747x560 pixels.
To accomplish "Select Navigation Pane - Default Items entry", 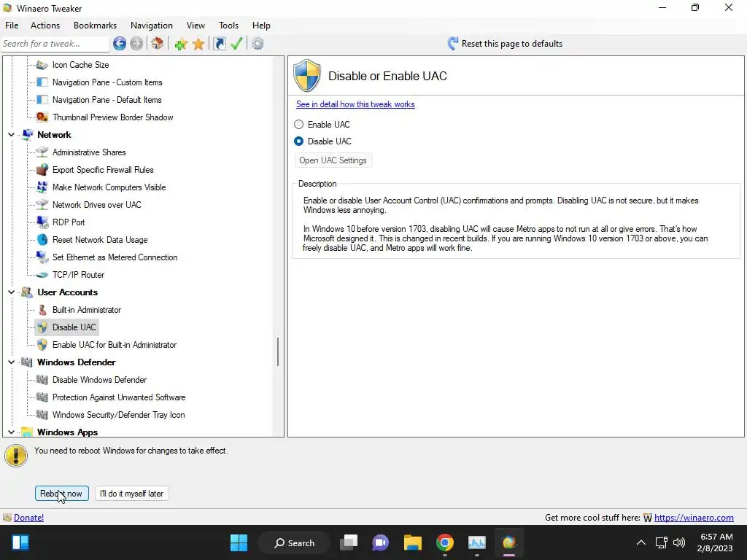I will (107, 99).
